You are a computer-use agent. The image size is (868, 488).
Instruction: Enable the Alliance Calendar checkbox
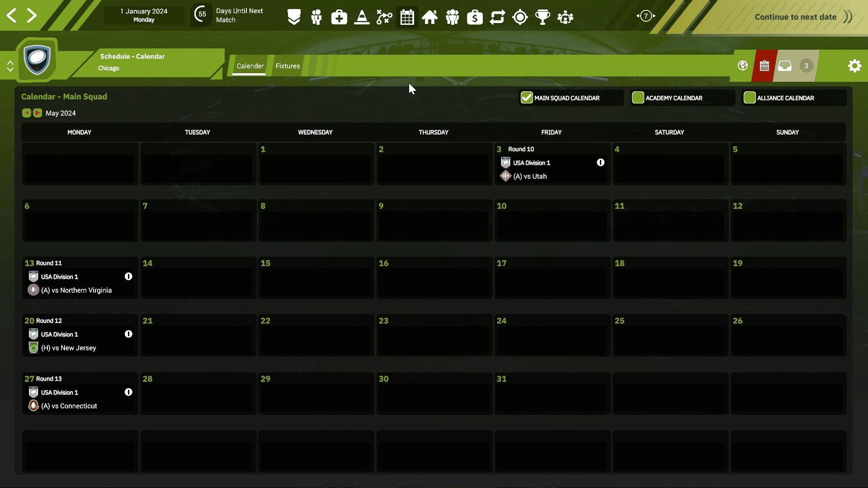click(750, 98)
